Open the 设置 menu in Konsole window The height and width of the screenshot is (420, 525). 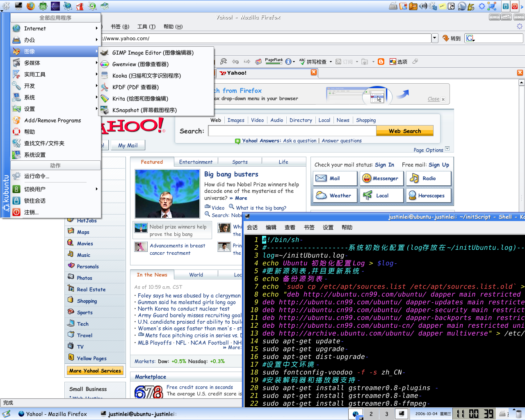(328, 227)
